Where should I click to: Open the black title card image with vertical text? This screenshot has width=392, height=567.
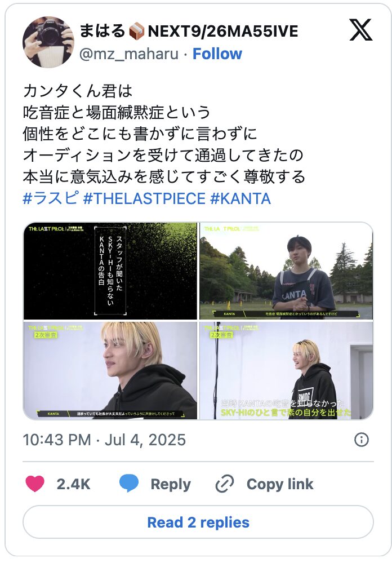pos(110,271)
